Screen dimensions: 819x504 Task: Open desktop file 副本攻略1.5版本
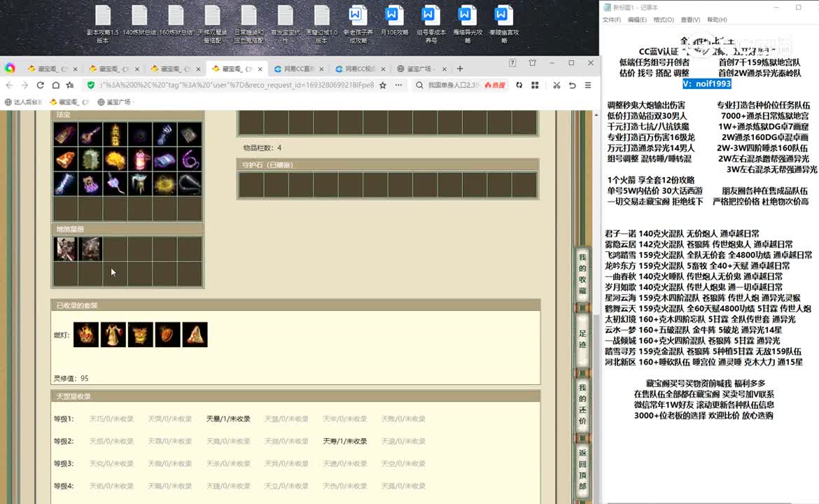pyautogui.click(x=103, y=24)
